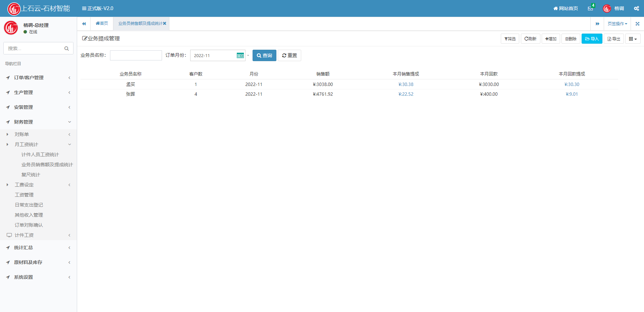Click the 格调-总经理 profile avatar in sidebar
This screenshot has width=644, height=312.
pyautogui.click(x=11, y=28)
